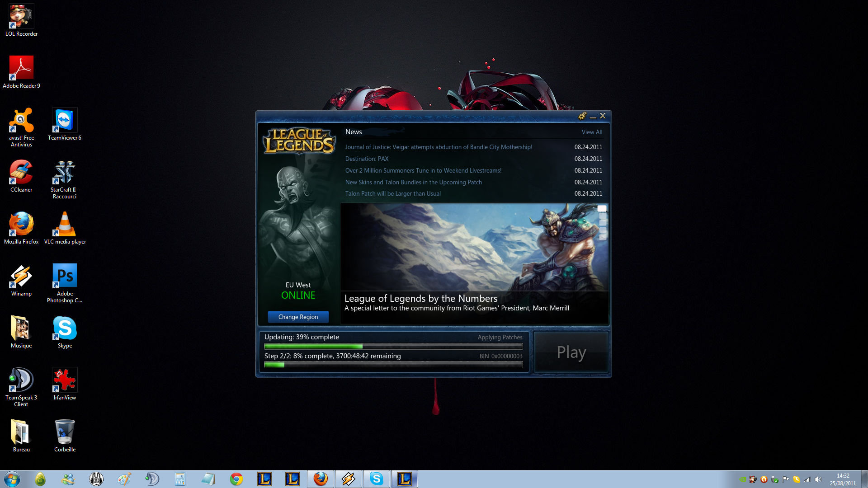Click the Safely Remove Hardware tray icon

pos(775,479)
